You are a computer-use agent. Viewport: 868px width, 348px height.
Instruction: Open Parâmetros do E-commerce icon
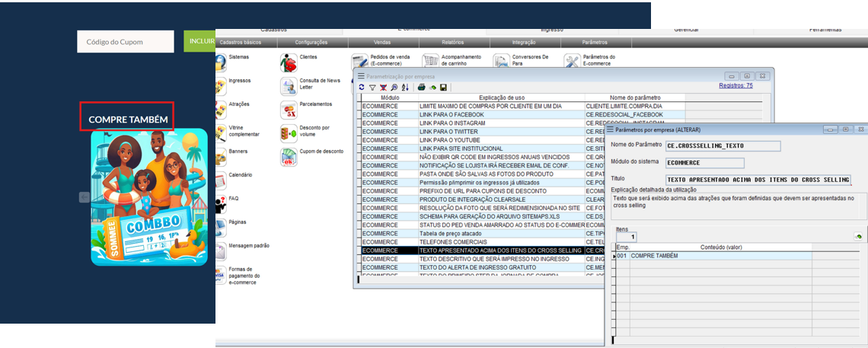[573, 62]
